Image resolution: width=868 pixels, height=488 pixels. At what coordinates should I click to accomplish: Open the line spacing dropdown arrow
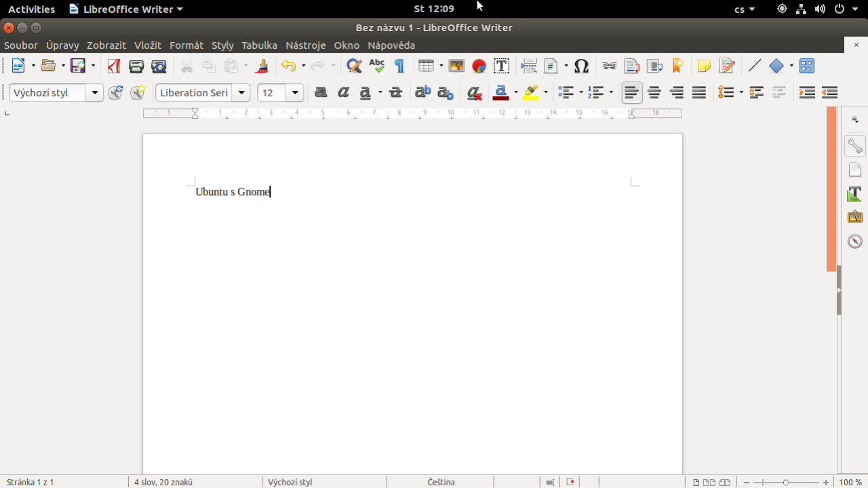(x=741, y=93)
